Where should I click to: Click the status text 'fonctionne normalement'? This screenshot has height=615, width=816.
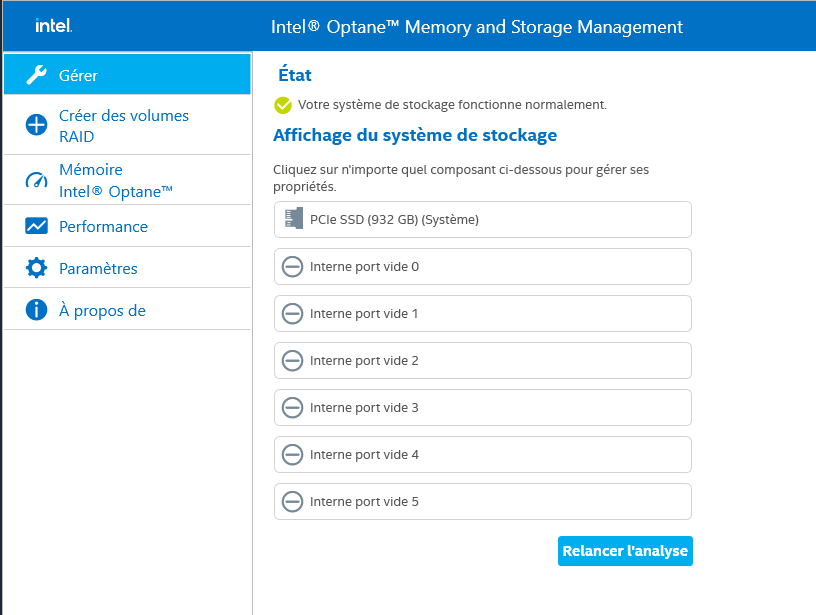(532, 105)
